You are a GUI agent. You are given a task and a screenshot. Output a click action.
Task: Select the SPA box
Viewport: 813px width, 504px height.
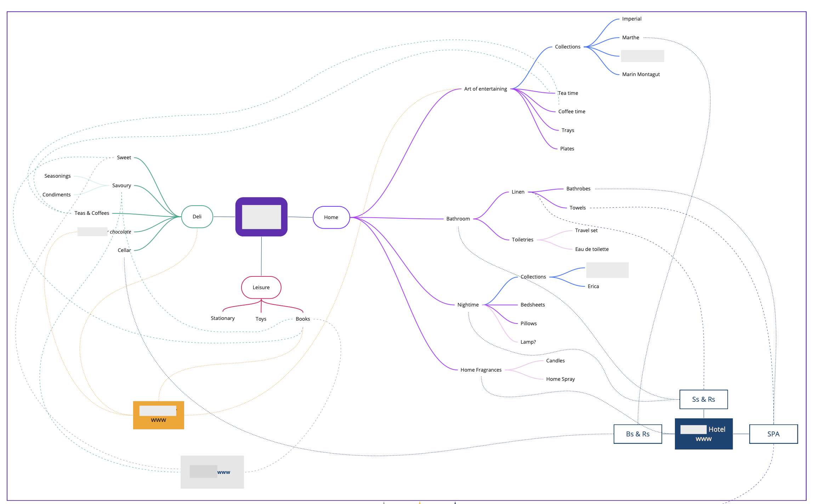773,434
